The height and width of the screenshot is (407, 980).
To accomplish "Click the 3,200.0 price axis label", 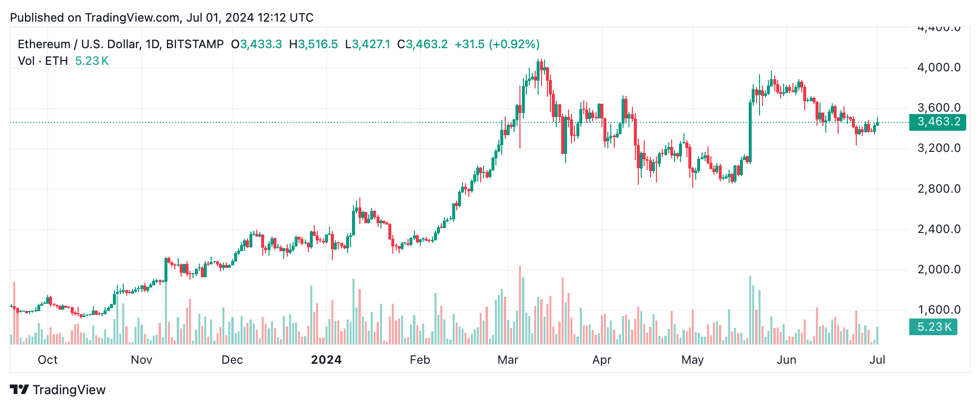I will click(x=939, y=148).
